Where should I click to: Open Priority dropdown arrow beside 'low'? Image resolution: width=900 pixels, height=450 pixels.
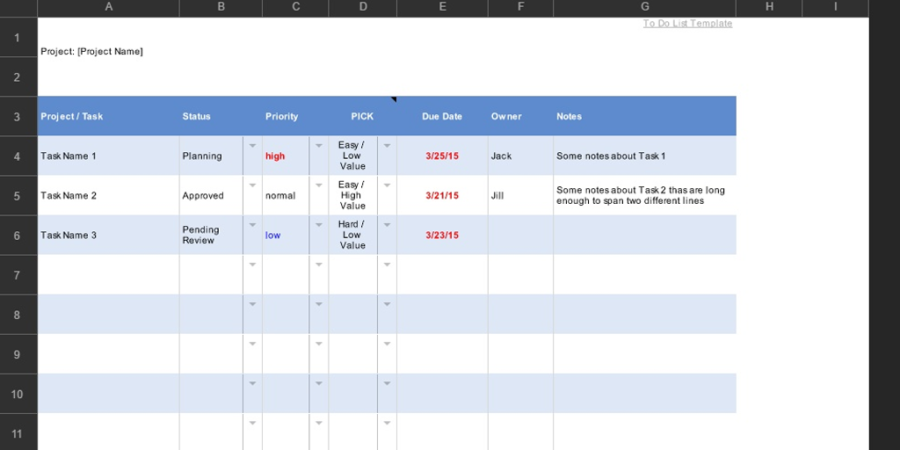(x=319, y=225)
